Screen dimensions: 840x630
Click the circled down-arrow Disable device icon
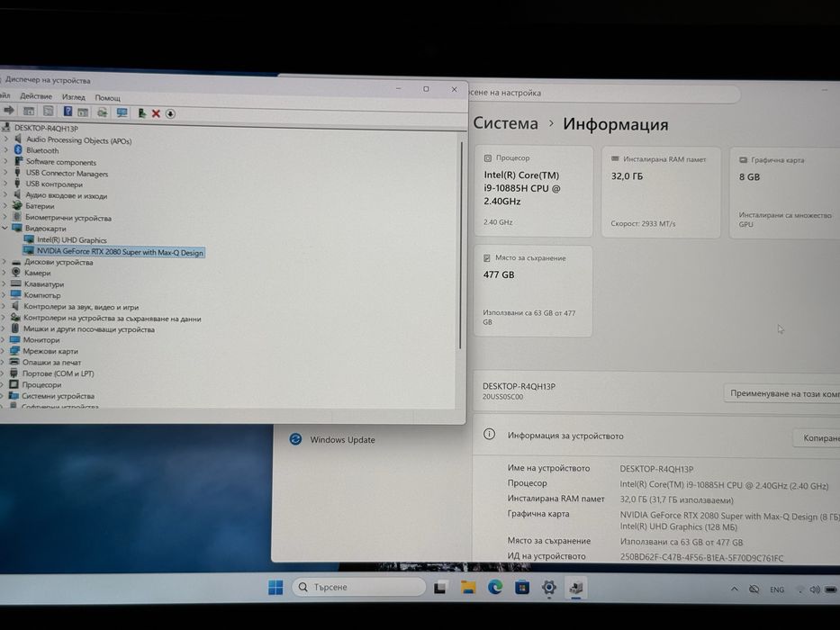pyautogui.click(x=170, y=113)
